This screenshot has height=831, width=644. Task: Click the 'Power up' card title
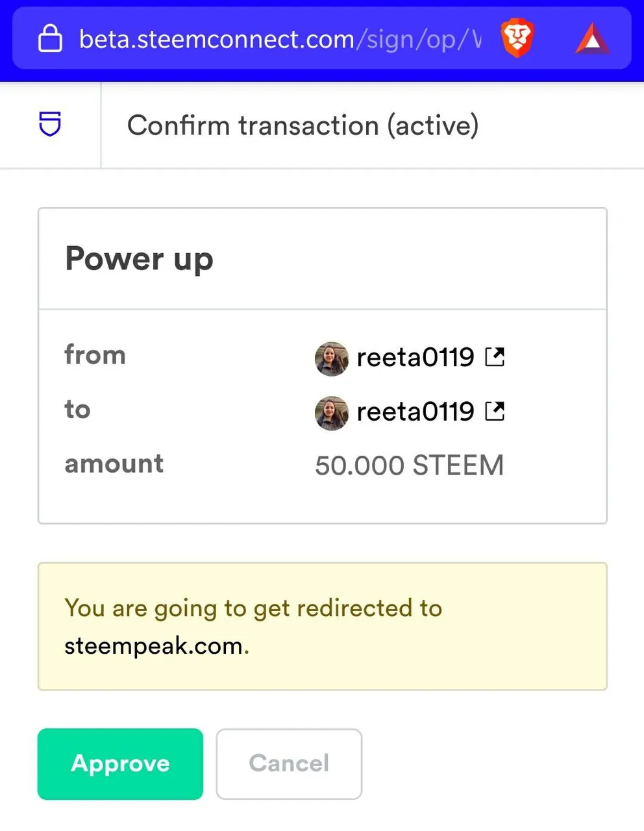tap(139, 260)
